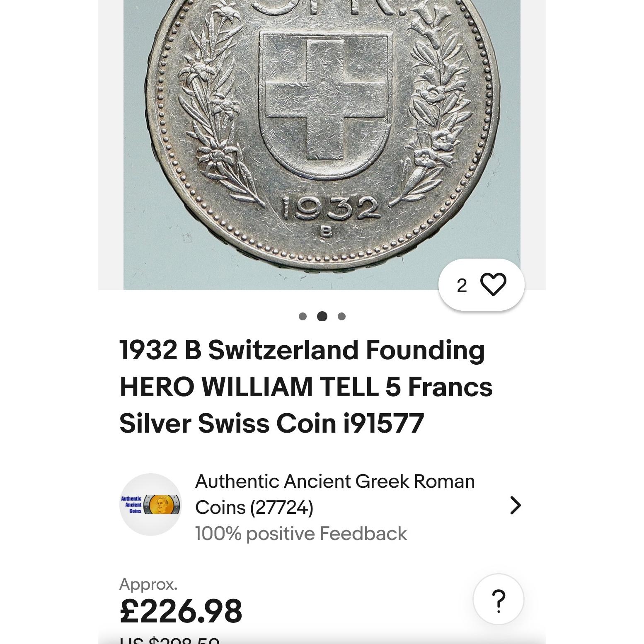This screenshot has height=644, width=644.
Task: Switch to third photo via right dot
Action: tap(341, 317)
